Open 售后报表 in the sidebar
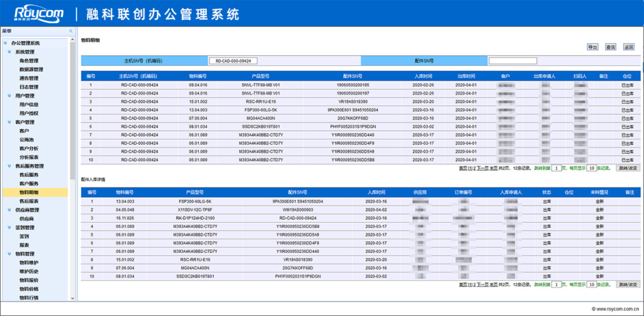This screenshot has height=316, width=644. click(29, 201)
